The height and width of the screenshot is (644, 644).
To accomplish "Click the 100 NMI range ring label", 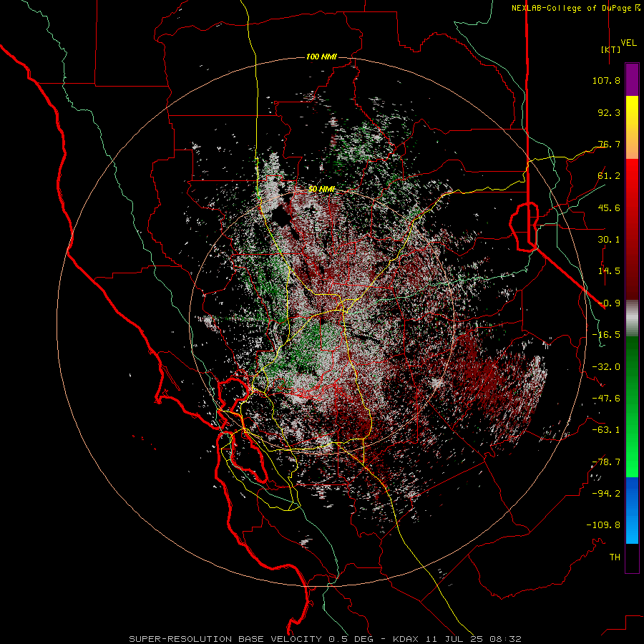I will click(321, 57).
